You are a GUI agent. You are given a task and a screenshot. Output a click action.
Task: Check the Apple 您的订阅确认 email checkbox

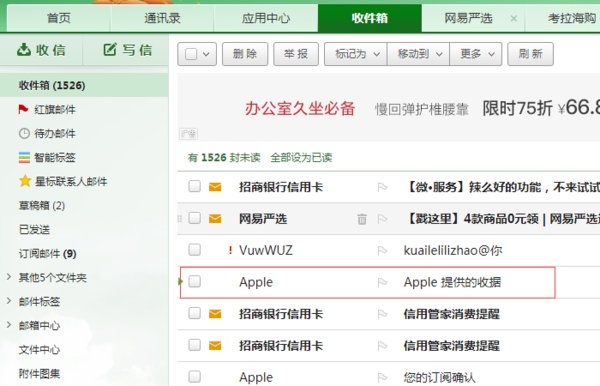194,377
